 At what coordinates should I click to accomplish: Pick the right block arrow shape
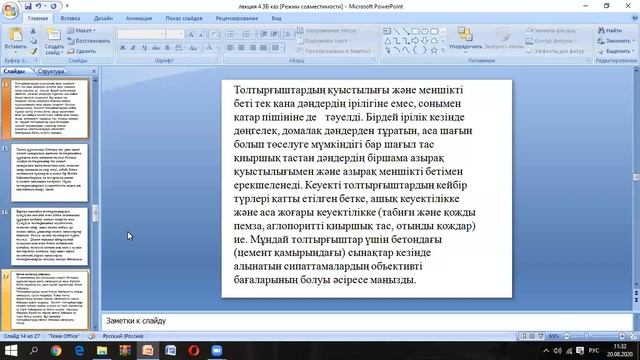415,41
